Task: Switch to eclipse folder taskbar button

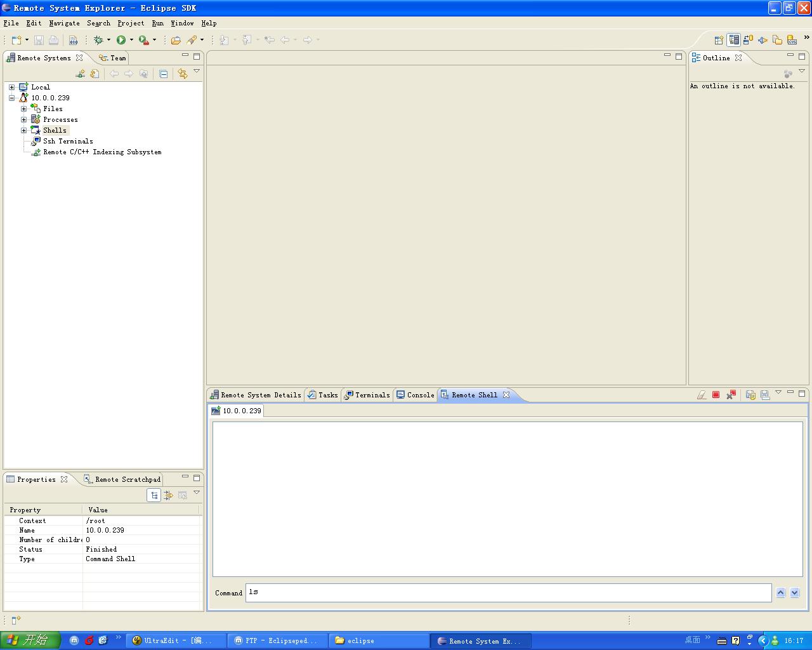Action: (379, 640)
